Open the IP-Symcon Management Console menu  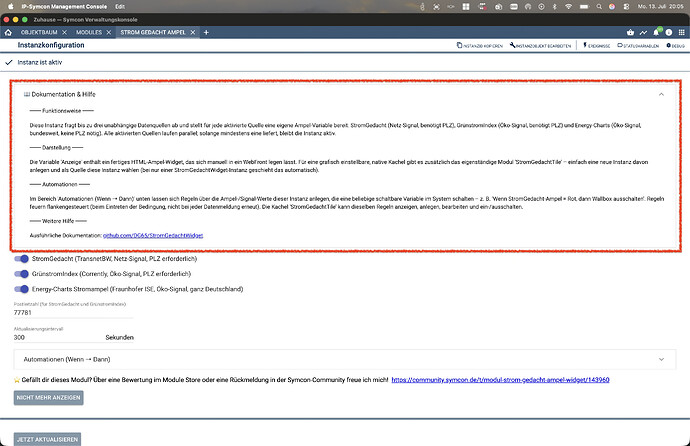coord(64,7)
